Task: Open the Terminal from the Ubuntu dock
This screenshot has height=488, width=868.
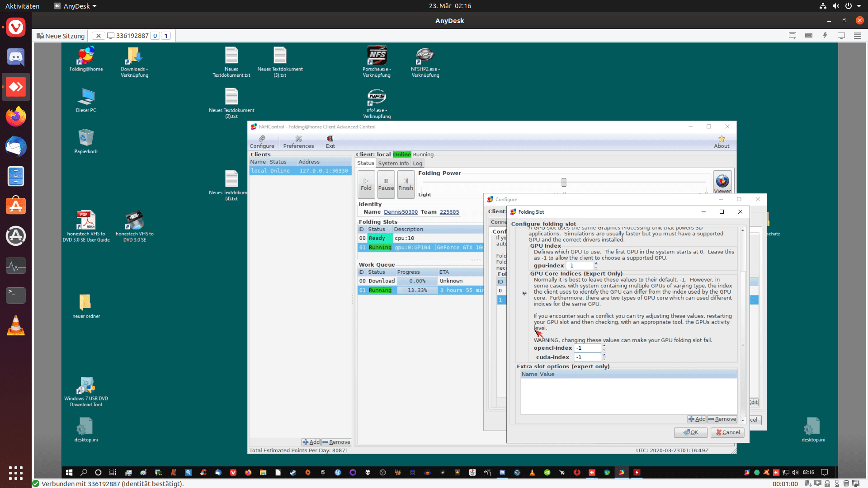Action: pos(16,295)
